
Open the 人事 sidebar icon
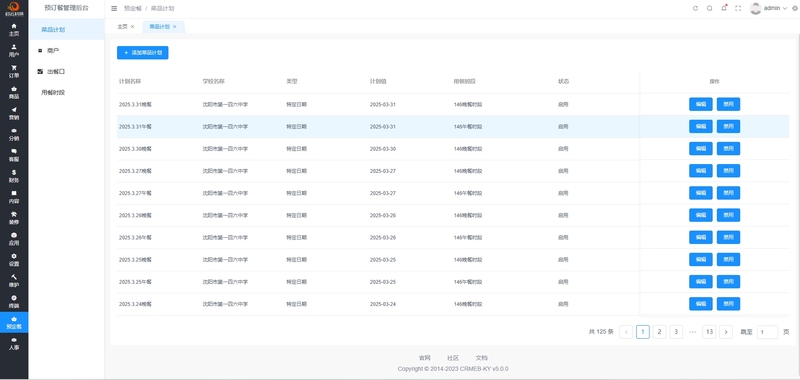14,343
